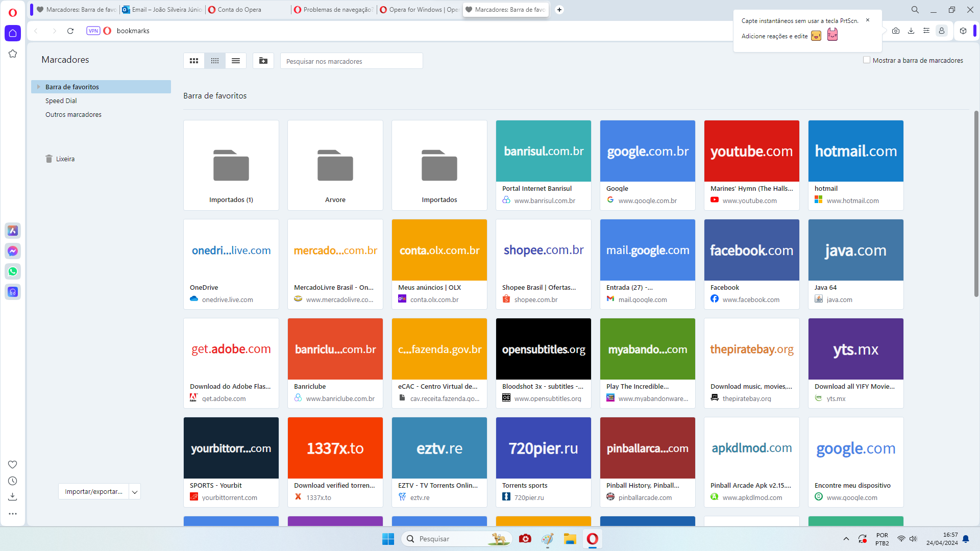The height and width of the screenshot is (551, 980).
Task: Open the Opera main menu logo
Action: point(13,12)
